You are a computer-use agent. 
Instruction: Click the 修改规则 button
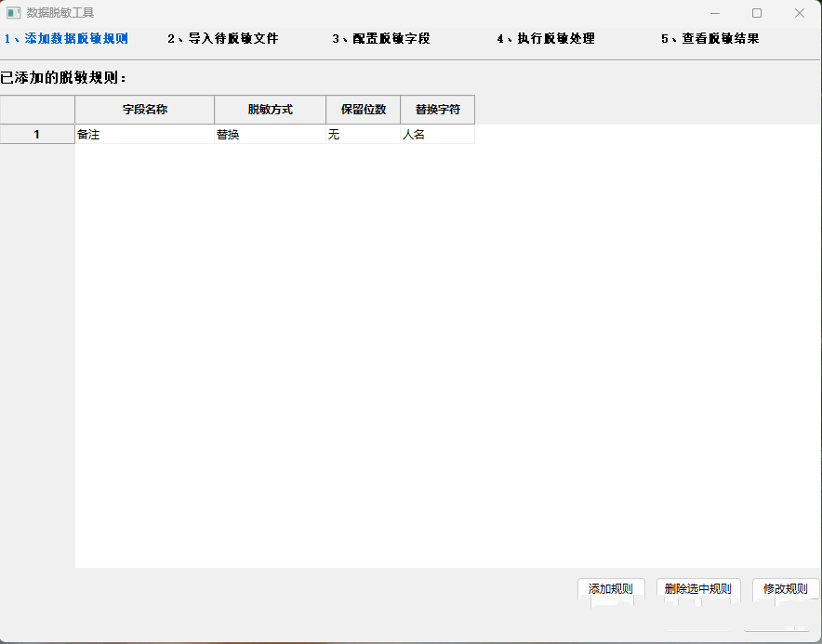[785, 589]
